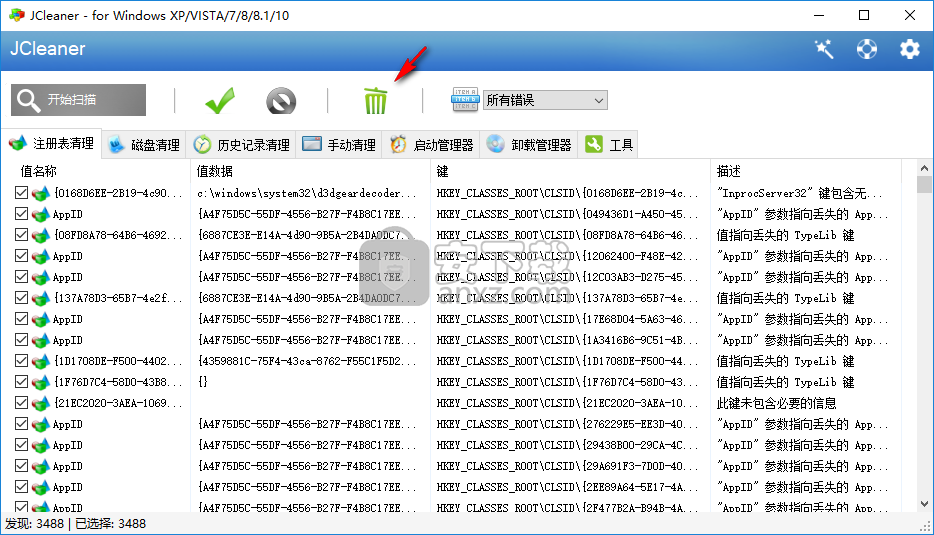Click the magic wand icon in header

pos(824,49)
